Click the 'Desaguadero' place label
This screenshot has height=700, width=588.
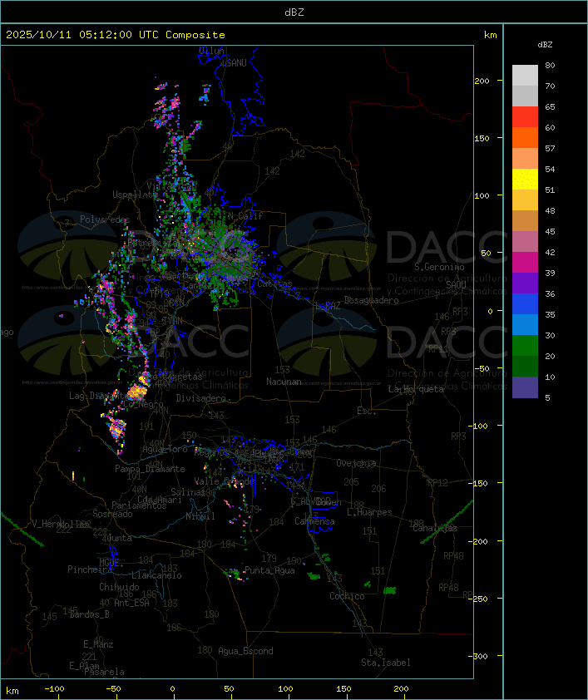(371, 300)
